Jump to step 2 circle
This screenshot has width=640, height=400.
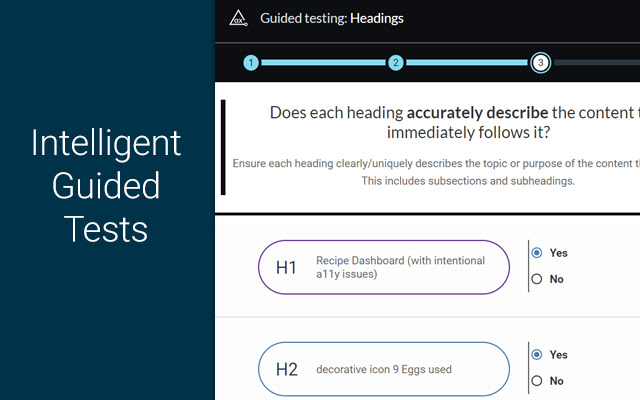396,62
